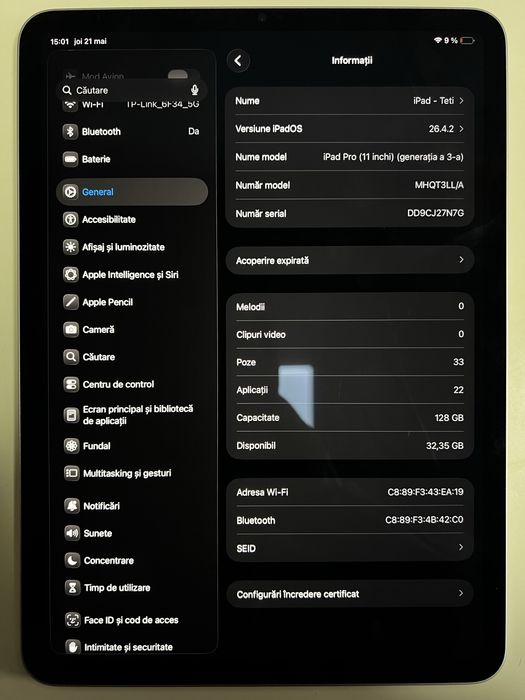Tap the 15:01 clock in status bar

[59, 42]
